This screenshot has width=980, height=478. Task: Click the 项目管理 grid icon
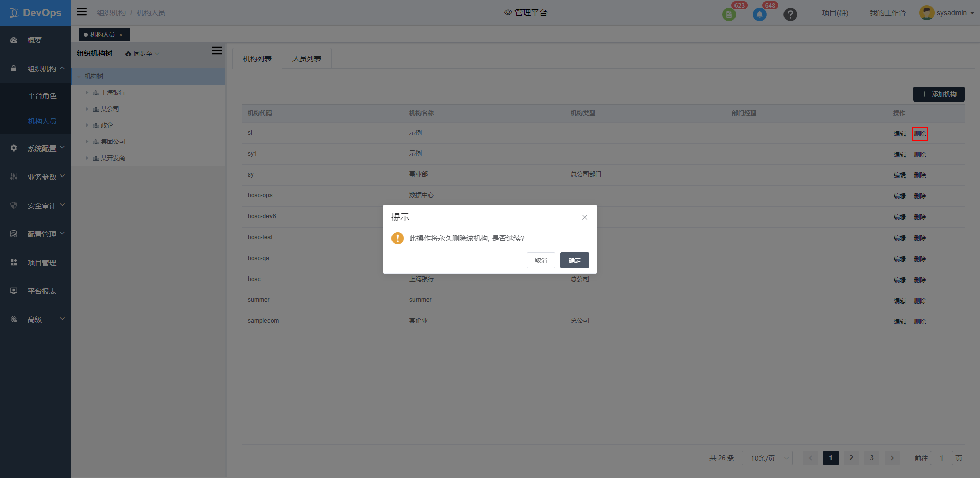[x=14, y=263]
